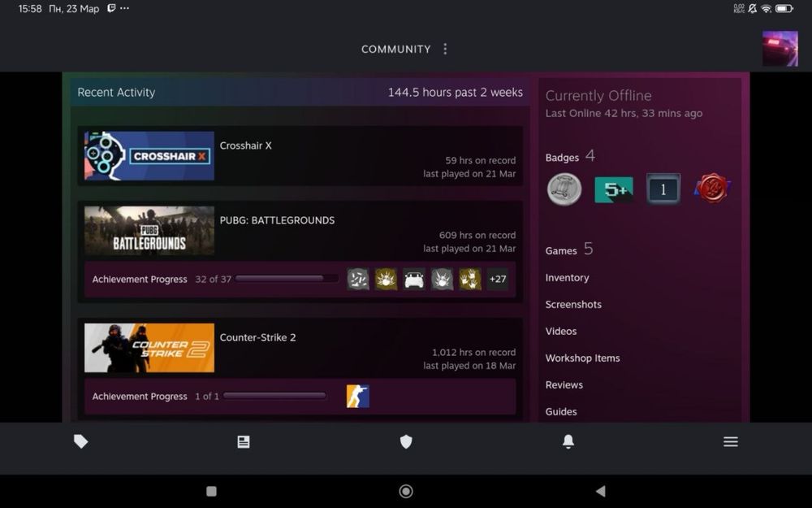Image resolution: width=812 pixels, height=508 pixels.
Task: Click the COMMUNITY header title
Action: coord(395,50)
